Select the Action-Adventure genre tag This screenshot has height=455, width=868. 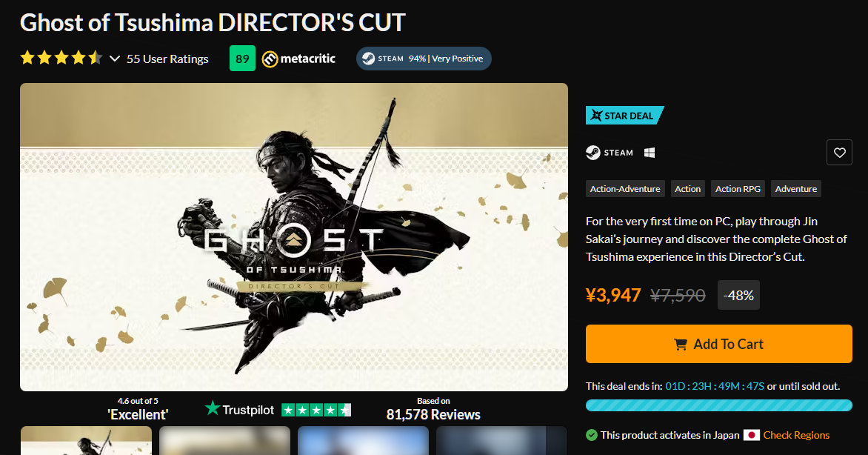[625, 189]
